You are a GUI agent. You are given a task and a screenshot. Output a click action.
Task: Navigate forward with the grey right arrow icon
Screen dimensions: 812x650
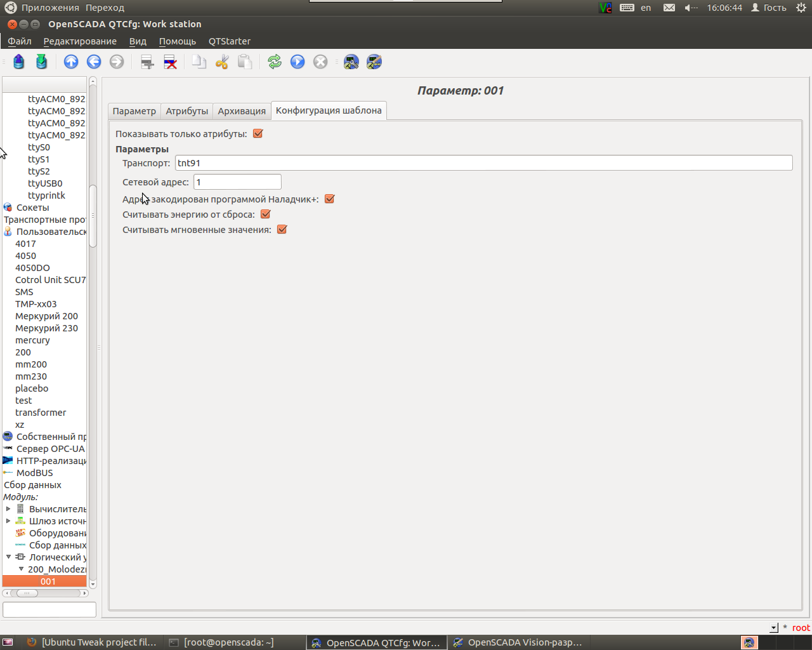(117, 62)
